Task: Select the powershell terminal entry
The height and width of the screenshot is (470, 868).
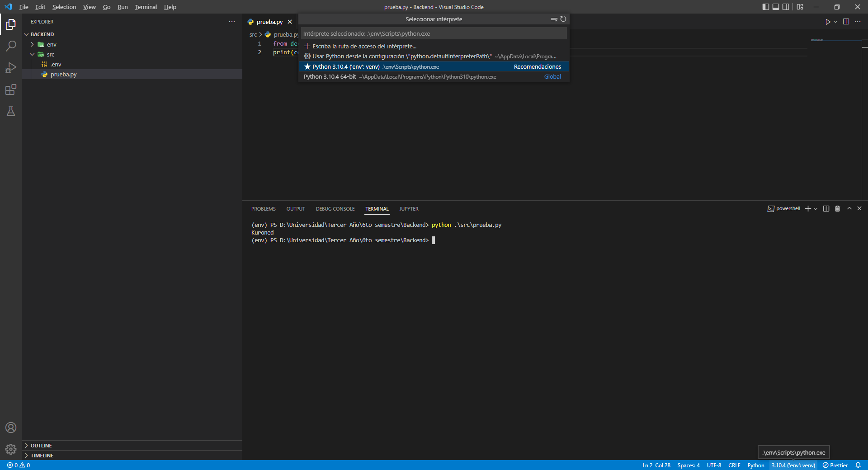Action: (783, 208)
